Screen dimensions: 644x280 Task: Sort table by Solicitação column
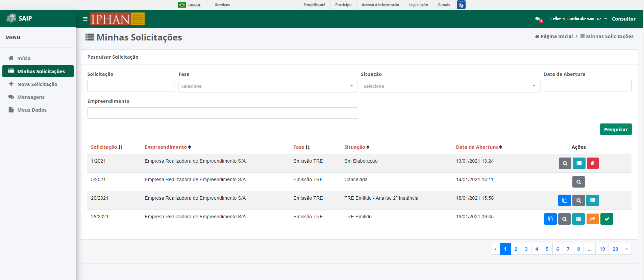[107, 147]
